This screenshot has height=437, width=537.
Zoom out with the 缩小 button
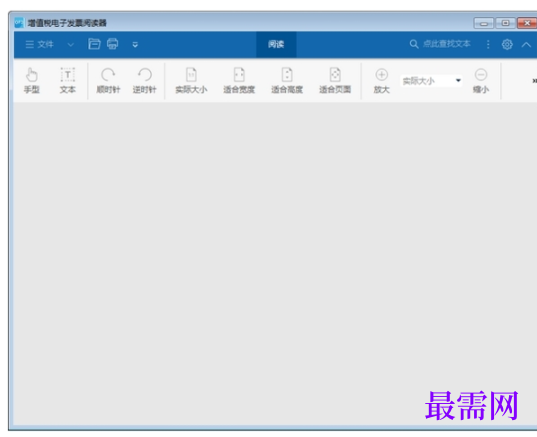pos(481,81)
